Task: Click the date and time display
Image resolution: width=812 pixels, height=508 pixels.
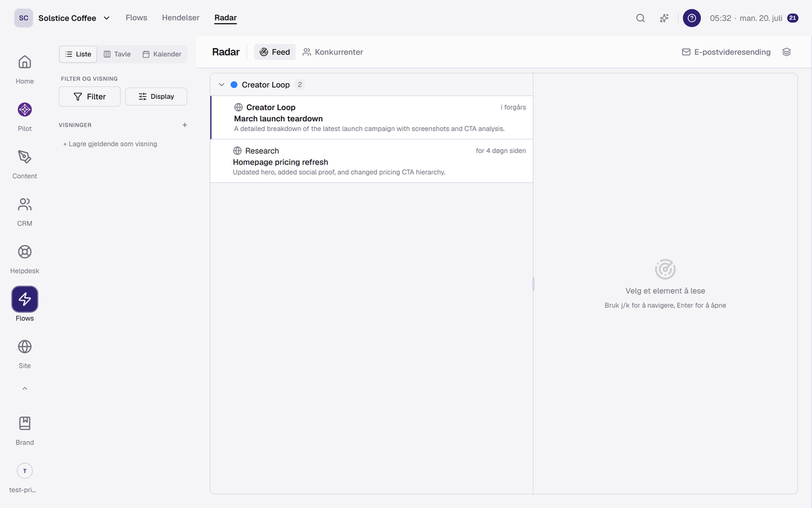Action: click(x=746, y=18)
